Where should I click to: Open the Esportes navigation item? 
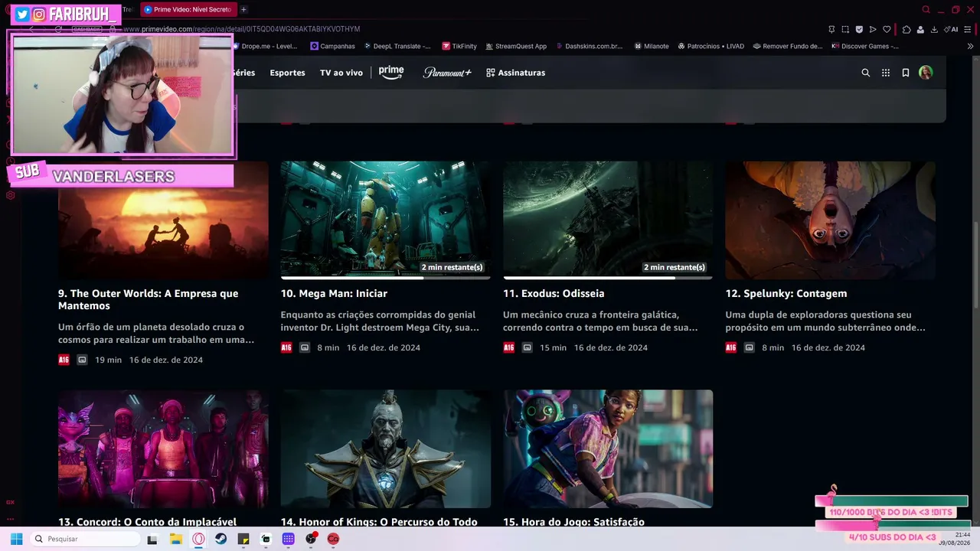(287, 73)
